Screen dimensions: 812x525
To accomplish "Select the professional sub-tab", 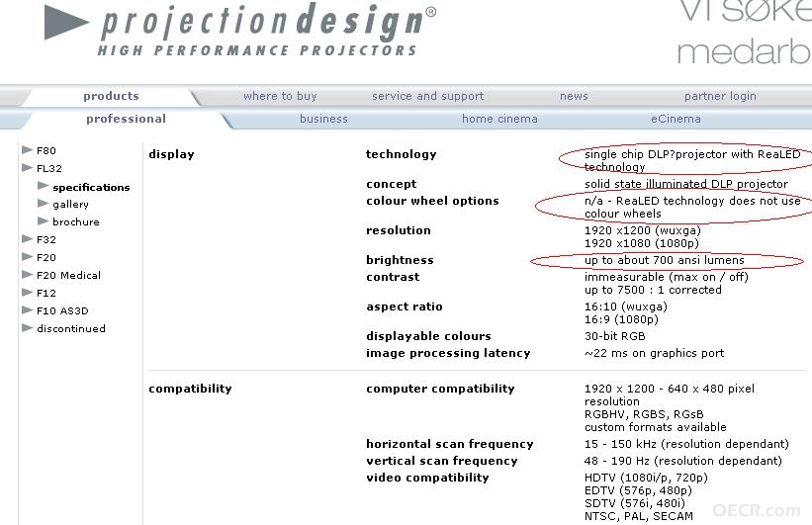I will [x=126, y=119].
